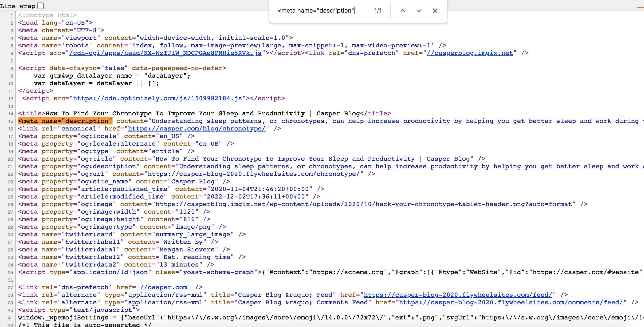644x327 pixels.
Task: Click the orange match marker on scrollbar
Action: click(640, 7)
